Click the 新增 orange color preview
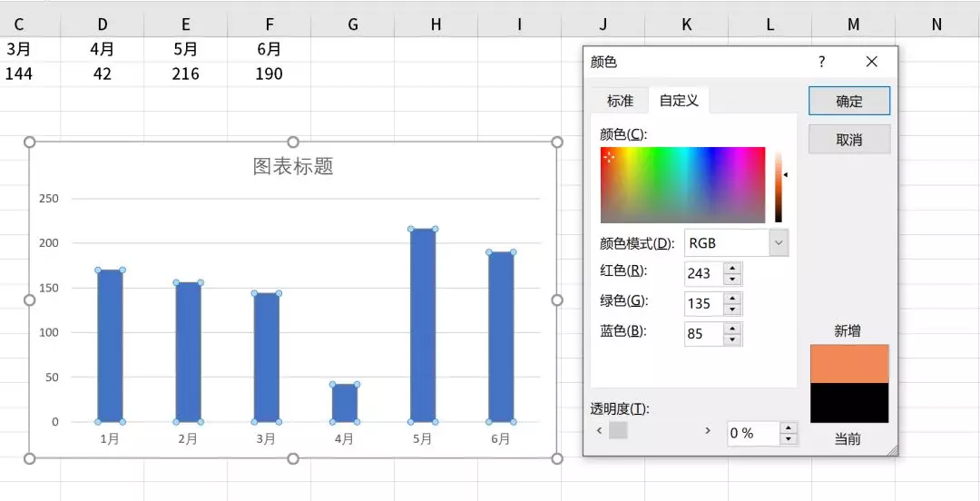Viewport: 980px width, 501px height. click(848, 363)
